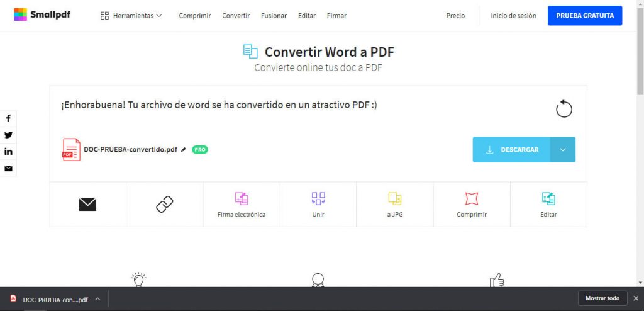This screenshot has width=644, height=311.
Task: Click Mostrar todo in the downloads bar
Action: pyautogui.click(x=602, y=298)
